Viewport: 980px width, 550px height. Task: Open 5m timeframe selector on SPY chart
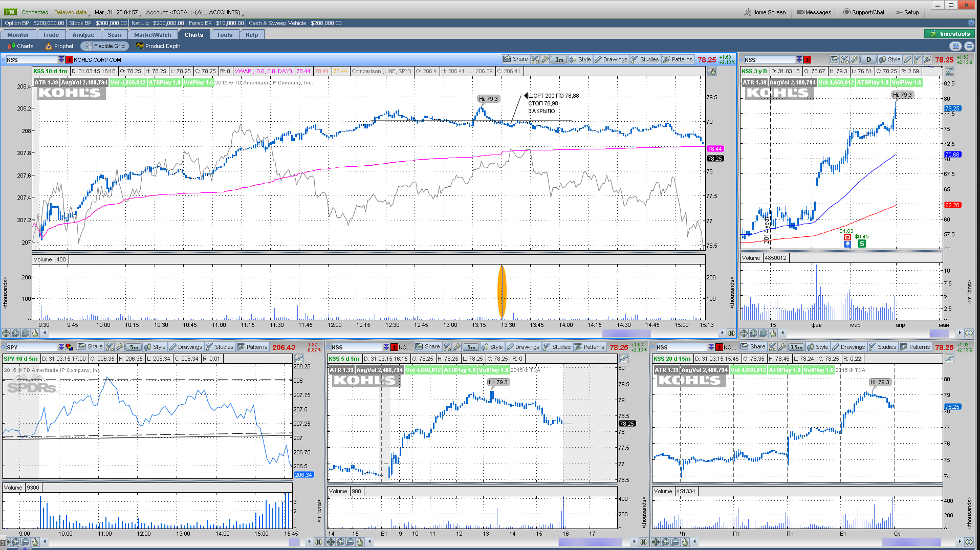134,347
